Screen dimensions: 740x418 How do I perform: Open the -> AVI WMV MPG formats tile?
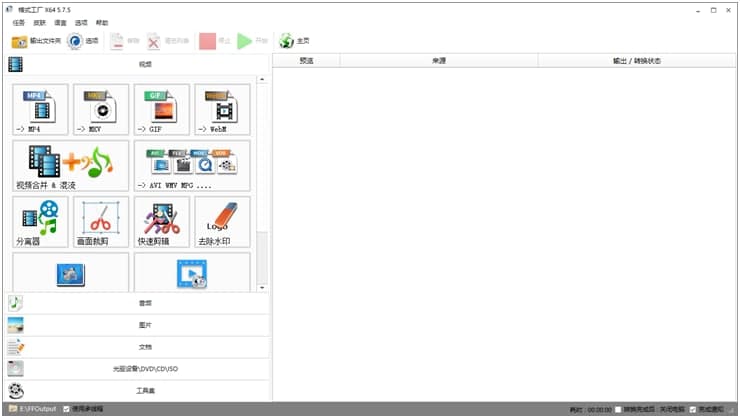(x=192, y=166)
